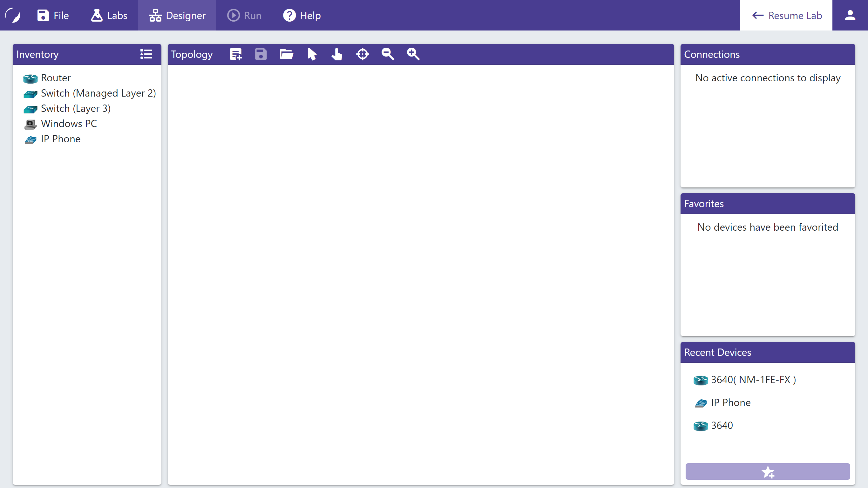
Task: Open the File menu
Action: 53,16
